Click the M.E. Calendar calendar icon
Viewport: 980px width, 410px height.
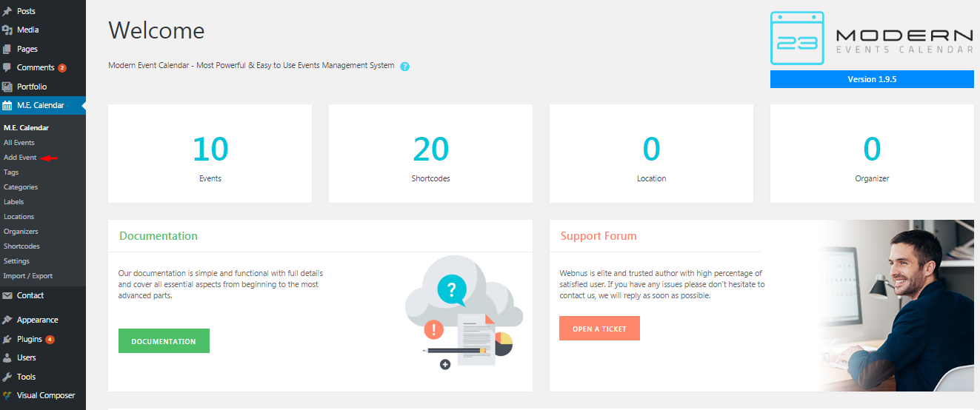[7, 105]
